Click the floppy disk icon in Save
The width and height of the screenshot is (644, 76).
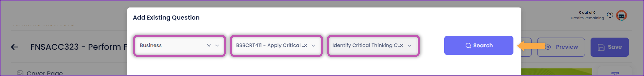coord(601,47)
